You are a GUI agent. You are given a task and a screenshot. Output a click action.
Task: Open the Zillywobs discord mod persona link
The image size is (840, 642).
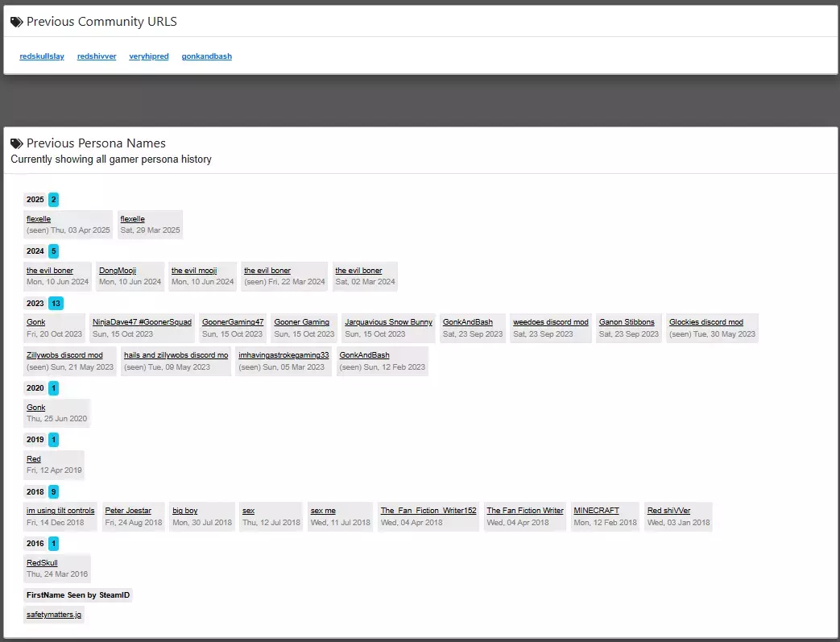coord(64,355)
